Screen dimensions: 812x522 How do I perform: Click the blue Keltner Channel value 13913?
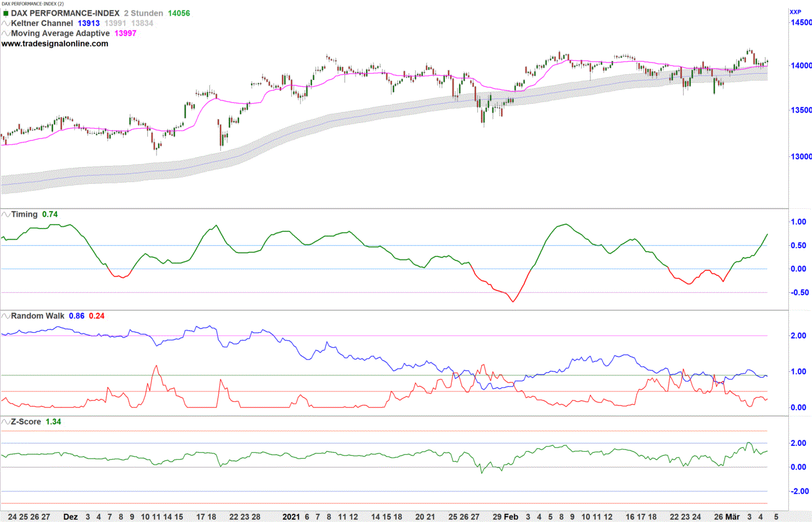click(89, 23)
